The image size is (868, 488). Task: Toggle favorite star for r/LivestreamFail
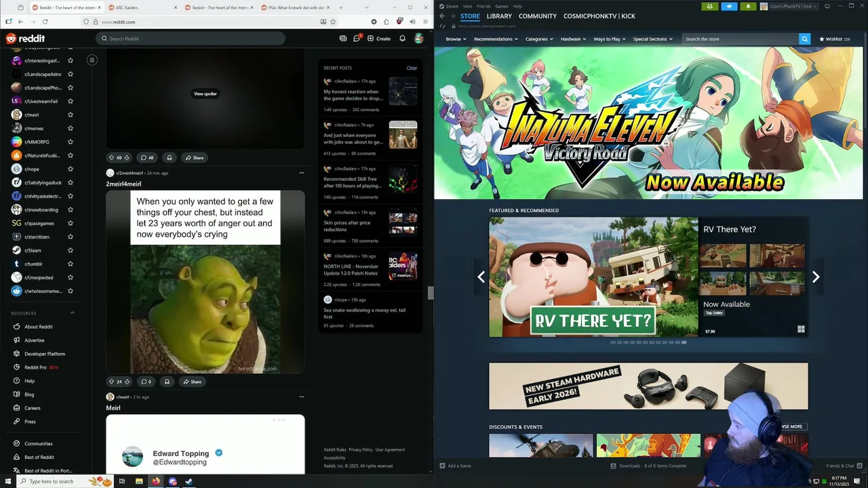pyautogui.click(x=71, y=101)
